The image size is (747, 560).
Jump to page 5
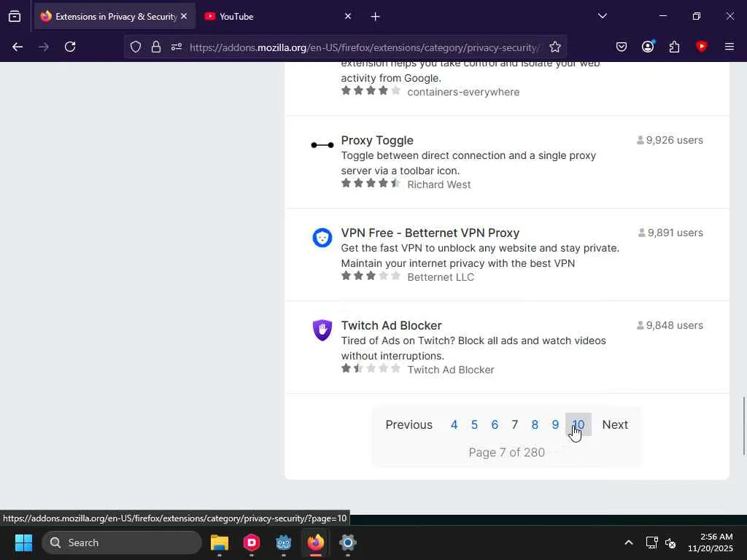pyautogui.click(x=474, y=425)
